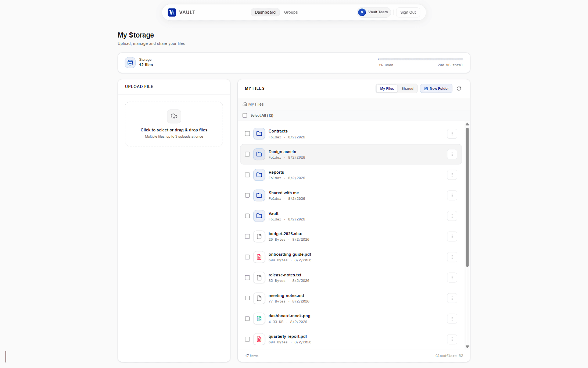Click the Vault Team account button
The width and height of the screenshot is (588, 368).
tap(374, 12)
